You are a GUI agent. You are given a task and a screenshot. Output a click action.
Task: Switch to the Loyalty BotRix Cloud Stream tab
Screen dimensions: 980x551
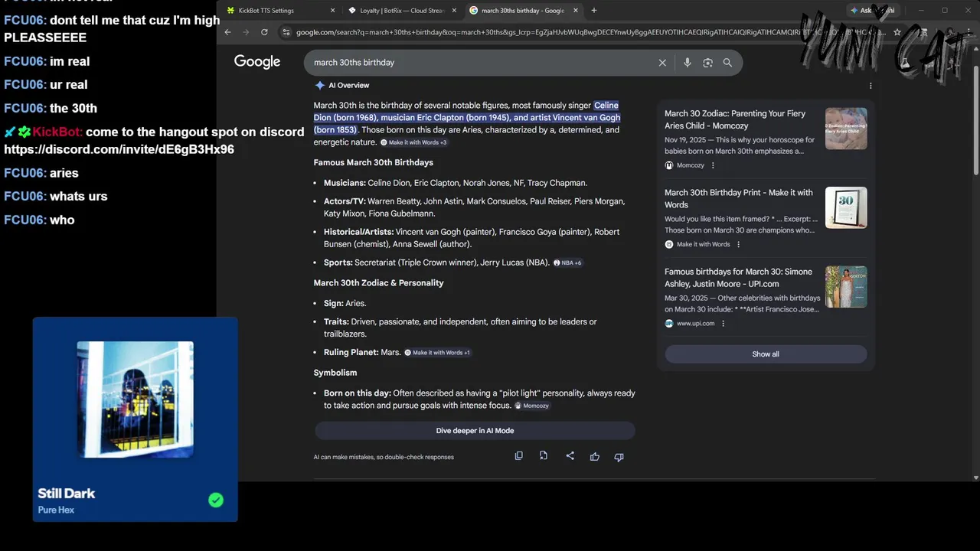pos(402,11)
